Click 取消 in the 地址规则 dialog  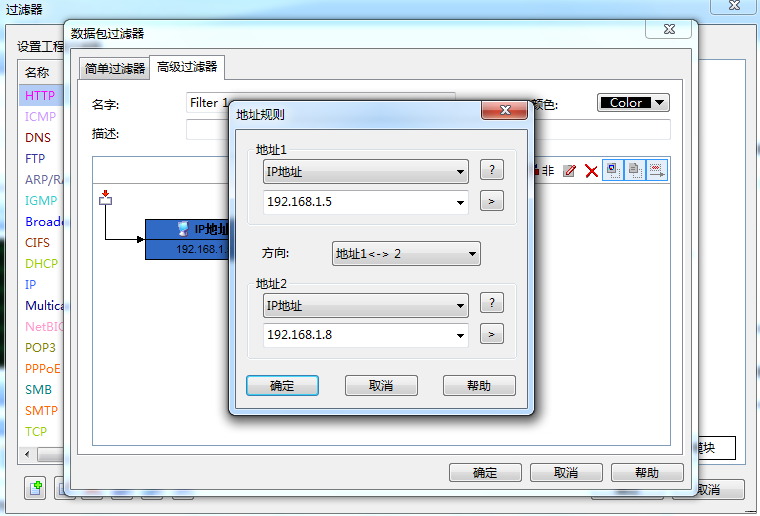(x=381, y=386)
